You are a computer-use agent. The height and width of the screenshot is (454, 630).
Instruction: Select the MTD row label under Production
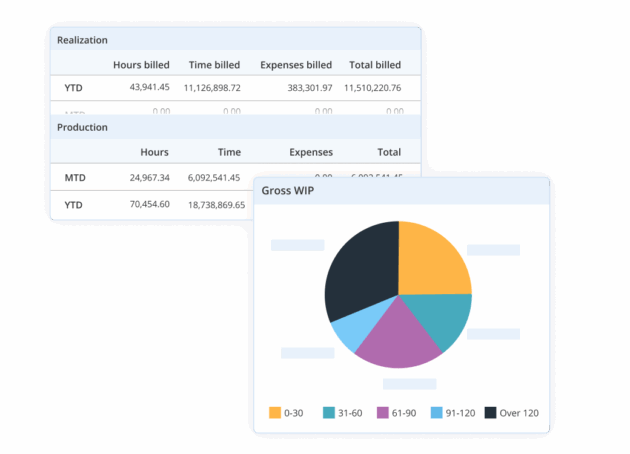point(75,178)
